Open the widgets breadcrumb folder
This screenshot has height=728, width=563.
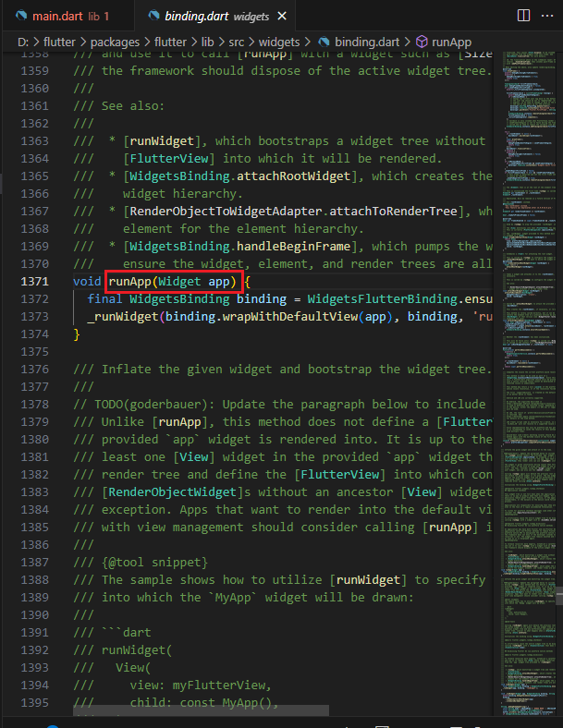(x=278, y=42)
